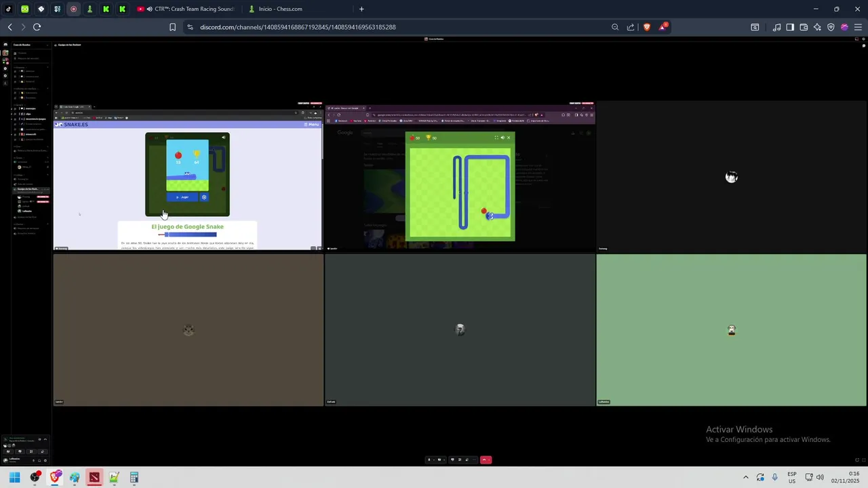The width and height of the screenshot is (868, 488).
Task: Toggle camera in call controls
Action: pyautogui.click(x=439, y=460)
